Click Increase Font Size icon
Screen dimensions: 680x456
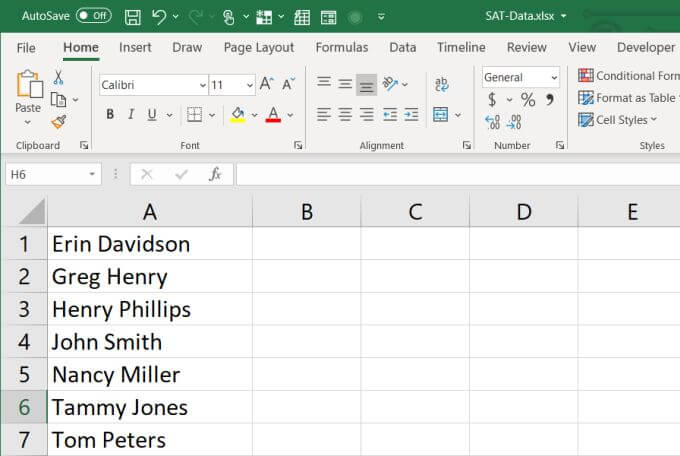pyautogui.click(x=266, y=83)
